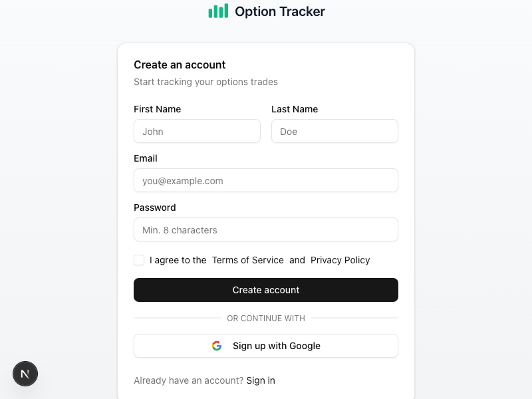
Task: Click the Create an account heading
Action: [x=180, y=65]
